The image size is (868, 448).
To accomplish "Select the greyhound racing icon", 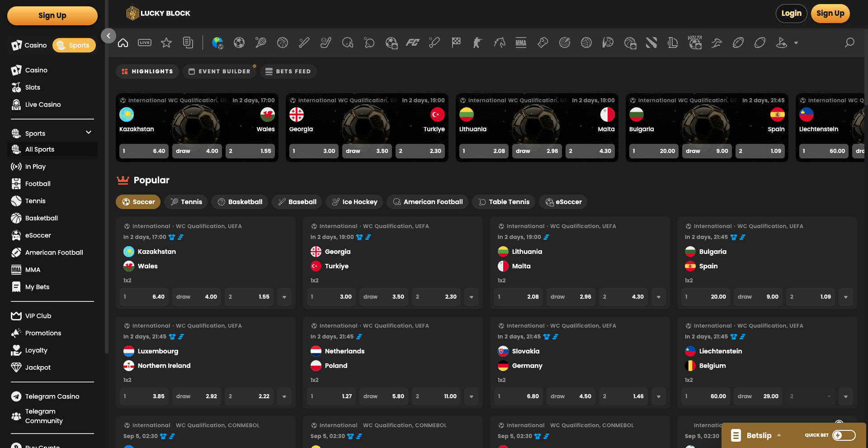I will coord(717,43).
